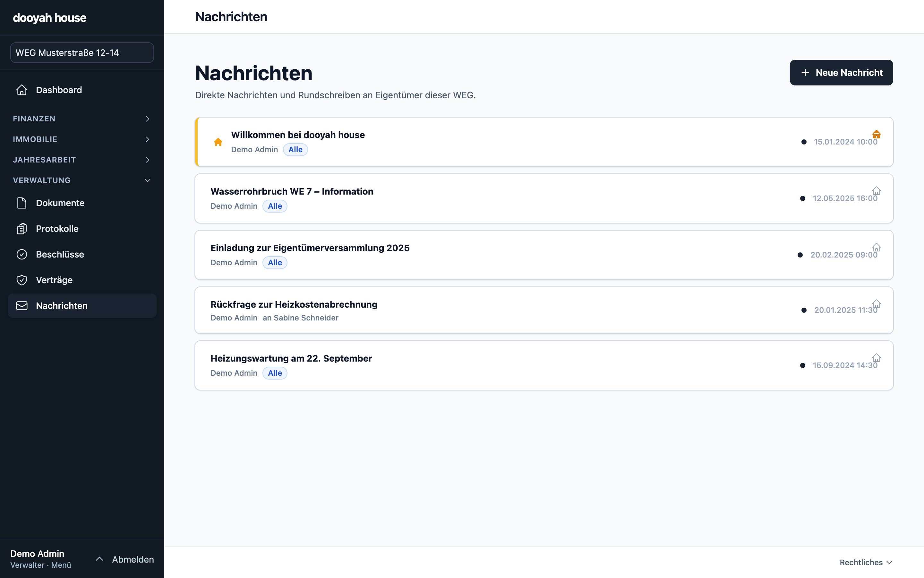Viewport: 924px width, 578px height.
Task: Click the timestamp 20.02.2025 09:00
Action: tap(844, 255)
